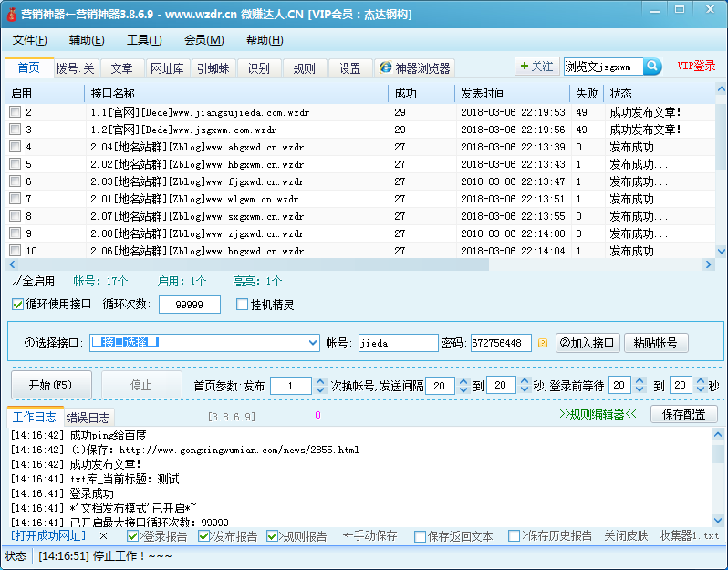Open the 工具(T) menu
This screenshot has width=728, height=570.
pos(143,40)
